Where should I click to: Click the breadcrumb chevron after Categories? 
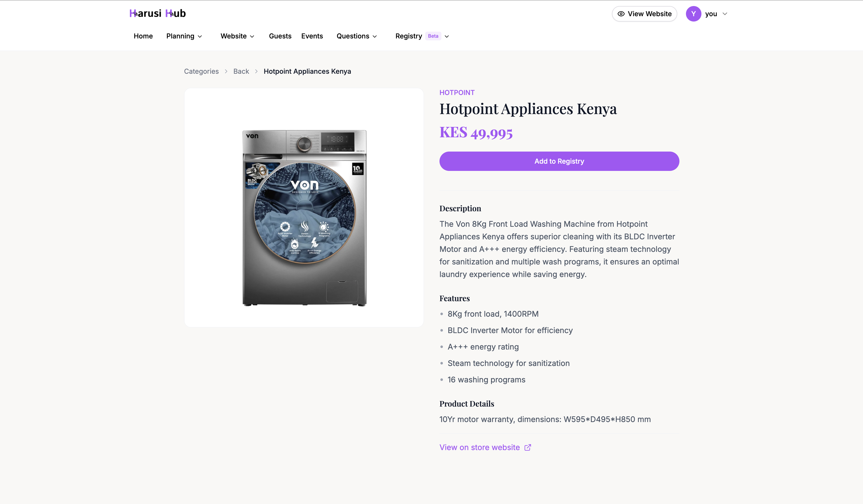[x=226, y=72]
